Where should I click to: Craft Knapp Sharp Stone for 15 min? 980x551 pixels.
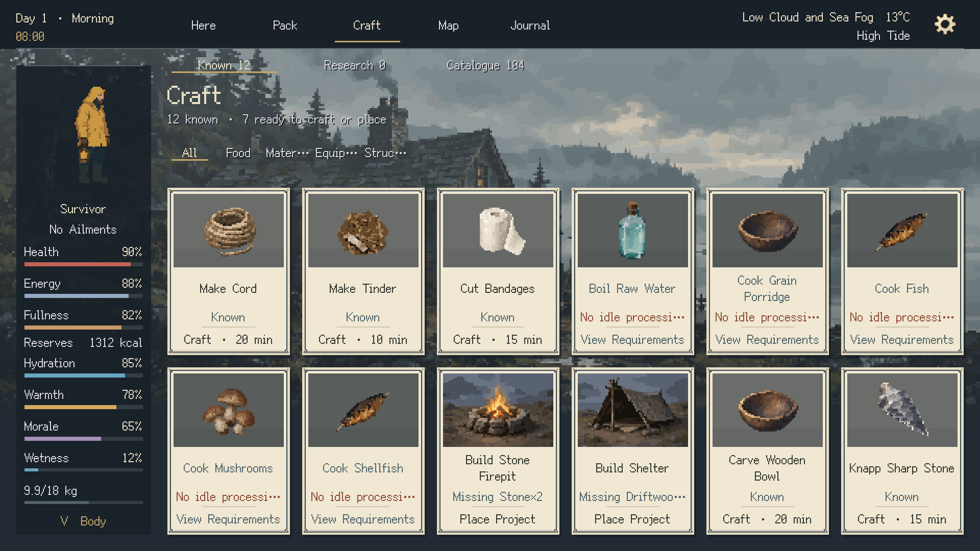pos(902,519)
